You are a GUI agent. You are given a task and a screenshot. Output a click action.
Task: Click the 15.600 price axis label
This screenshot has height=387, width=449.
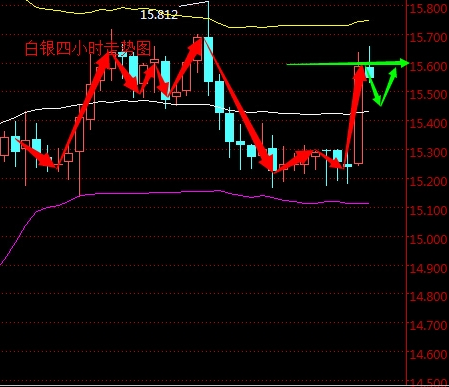(428, 66)
